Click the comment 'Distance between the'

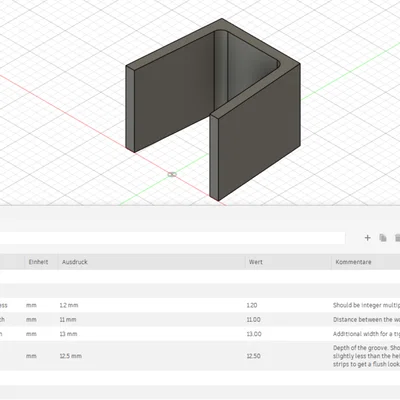pyautogui.click(x=366, y=320)
